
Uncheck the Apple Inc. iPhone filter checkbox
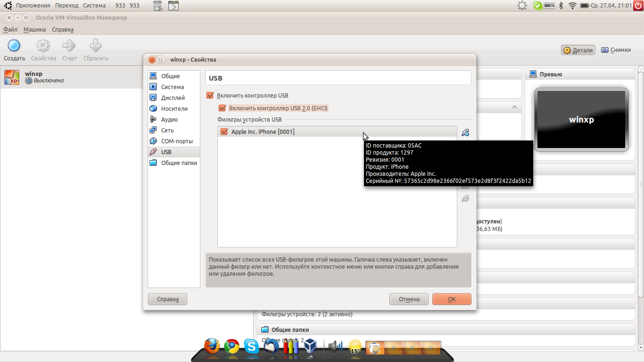tap(224, 132)
